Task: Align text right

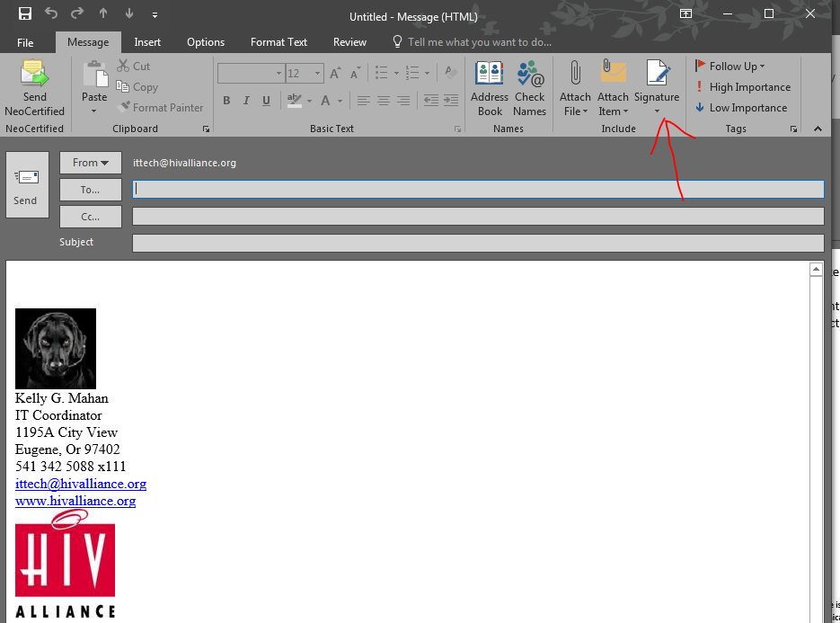Action: click(x=402, y=101)
